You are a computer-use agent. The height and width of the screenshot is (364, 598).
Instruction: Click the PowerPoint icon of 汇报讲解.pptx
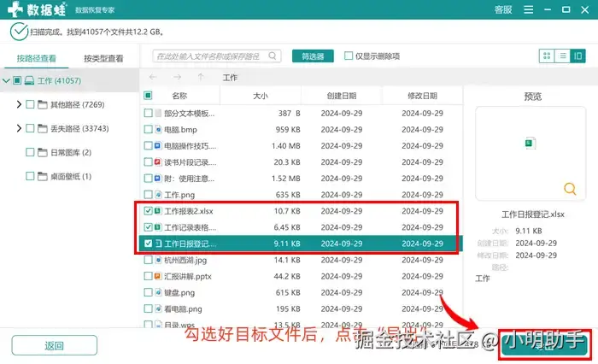coord(158,276)
